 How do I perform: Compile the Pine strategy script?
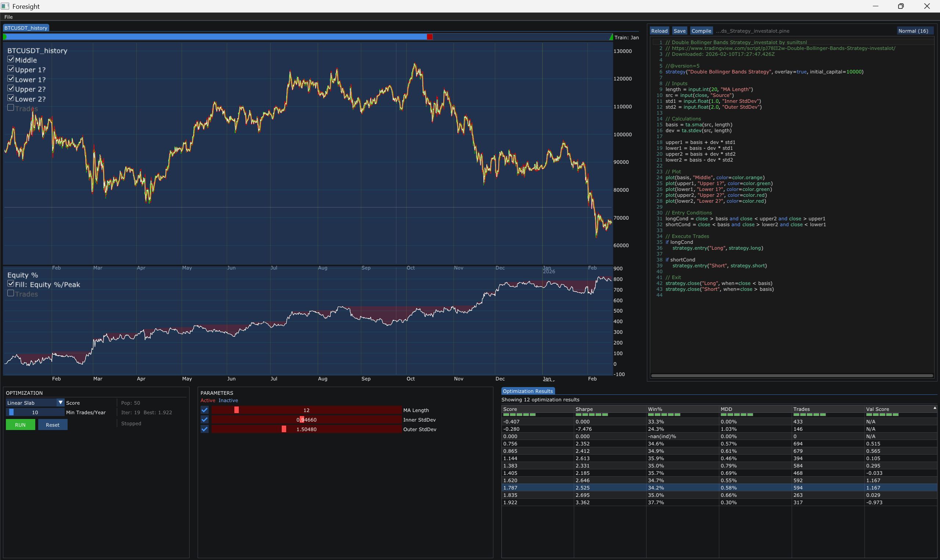pos(701,30)
